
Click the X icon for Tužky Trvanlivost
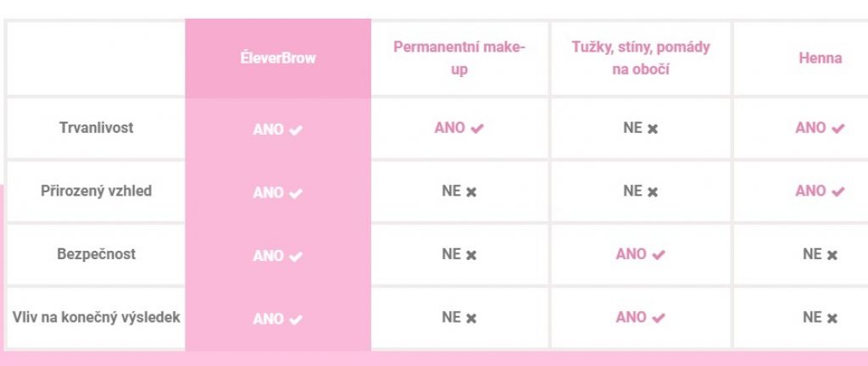tap(653, 129)
